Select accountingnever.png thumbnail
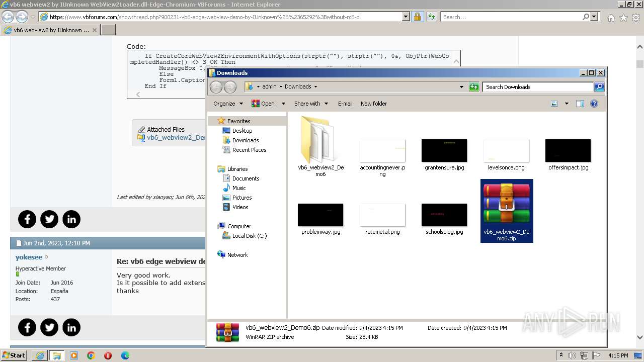Screen dimensions: 644x362 click(x=382, y=150)
